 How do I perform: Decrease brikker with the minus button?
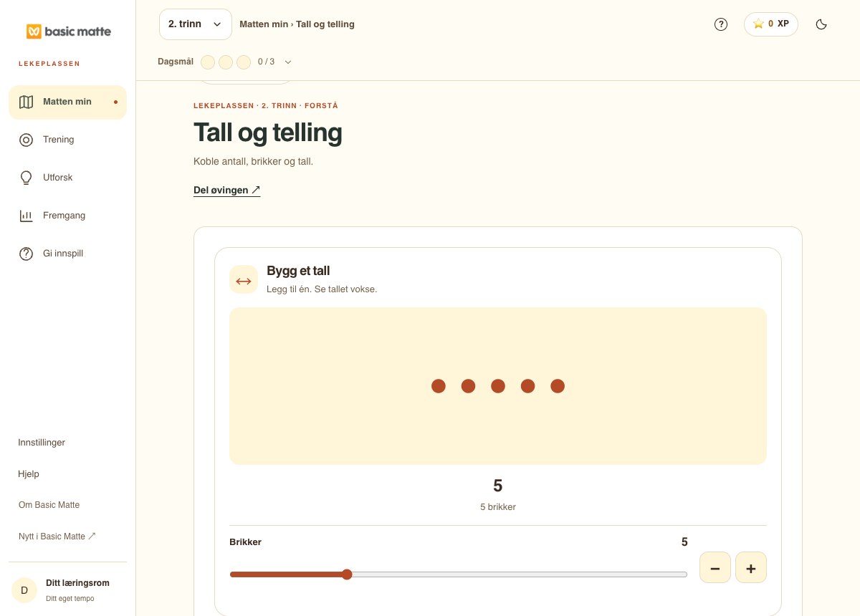point(715,567)
